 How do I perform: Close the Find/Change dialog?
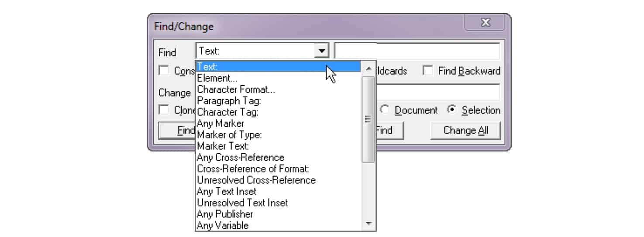(x=485, y=23)
